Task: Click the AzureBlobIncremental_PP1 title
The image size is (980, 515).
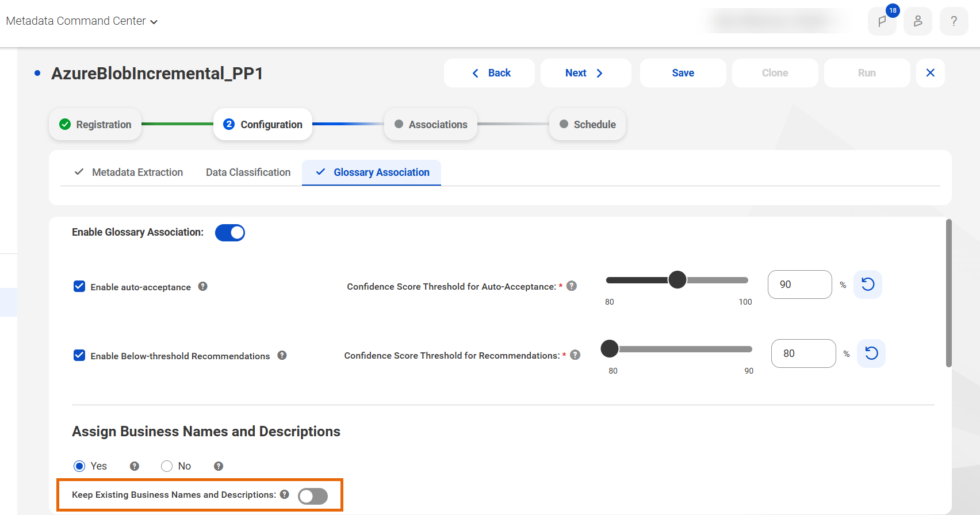Action: [157, 74]
